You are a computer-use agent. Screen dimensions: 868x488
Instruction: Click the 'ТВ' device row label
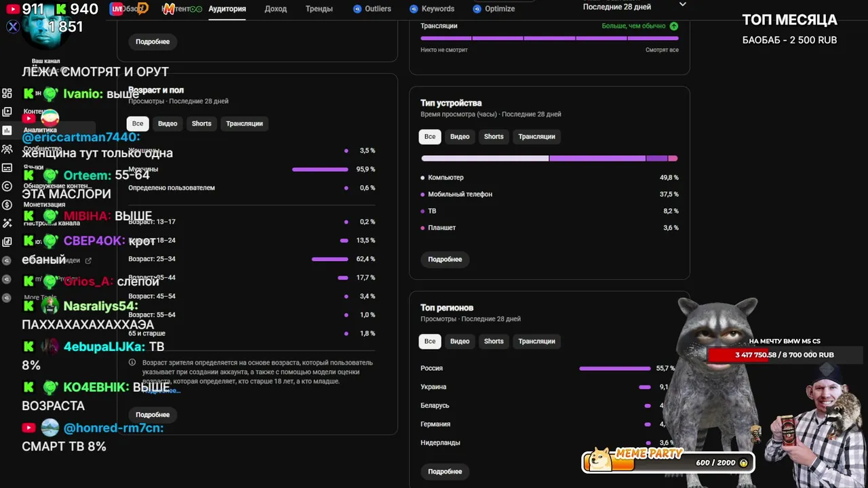click(x=432, y=211)
